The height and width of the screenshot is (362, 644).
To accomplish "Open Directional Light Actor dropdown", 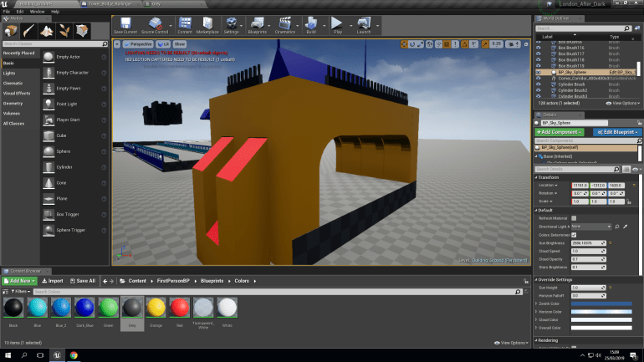I will [x=591, y=227].
